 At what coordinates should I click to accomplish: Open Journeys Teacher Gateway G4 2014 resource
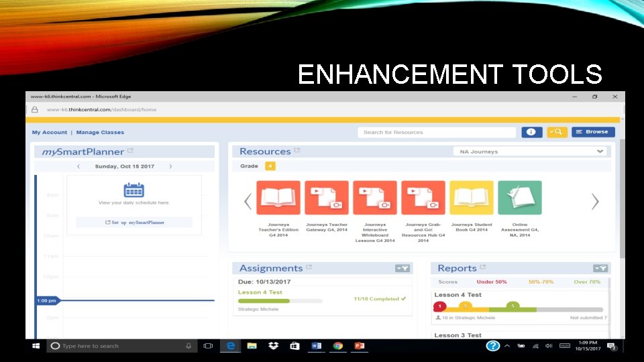tap(327, 197)
